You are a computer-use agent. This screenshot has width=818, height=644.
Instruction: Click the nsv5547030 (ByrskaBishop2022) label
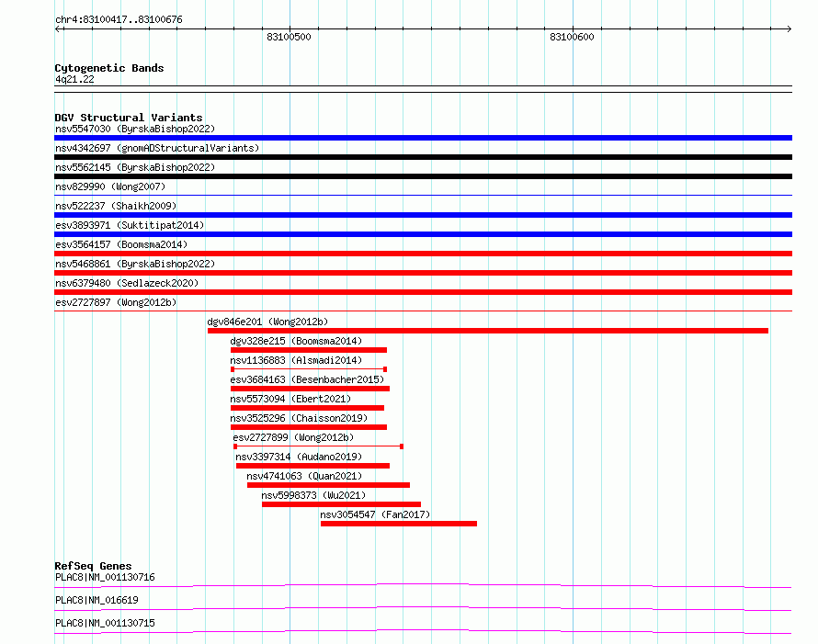(x=135, y=129)
